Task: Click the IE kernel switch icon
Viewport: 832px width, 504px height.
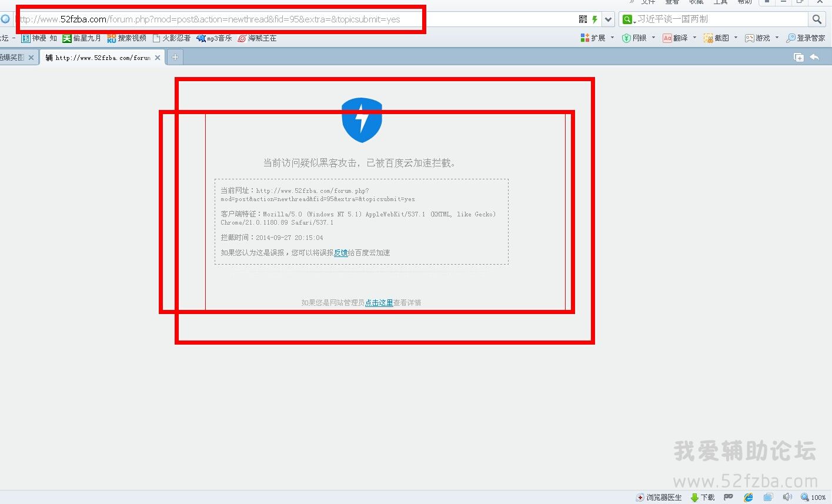Action: coord(749,498)
